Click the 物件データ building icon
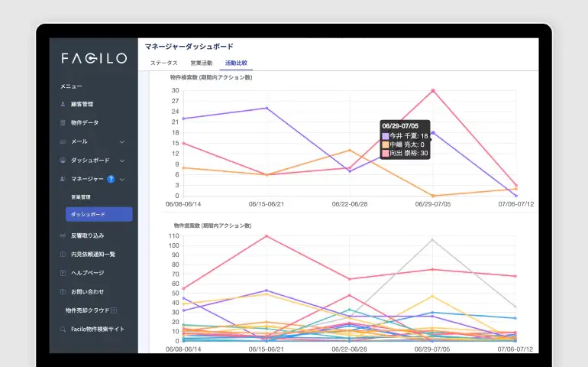The image size is (588, 367). [63, 123]
